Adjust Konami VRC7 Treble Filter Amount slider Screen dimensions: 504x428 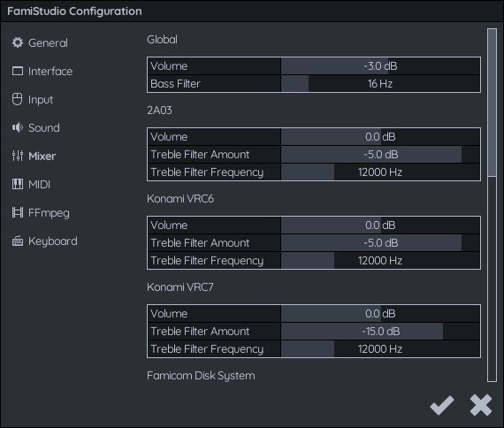[x=380, y=332]
